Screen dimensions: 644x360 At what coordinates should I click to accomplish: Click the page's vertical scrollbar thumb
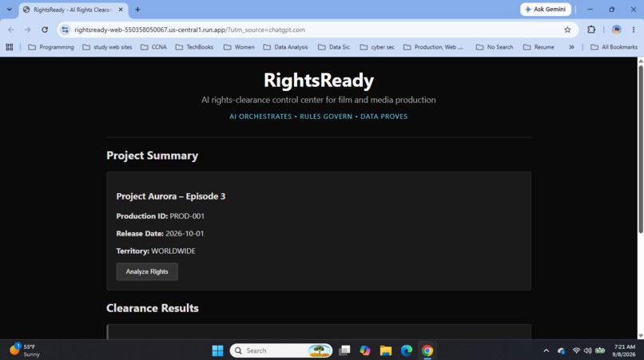coord(641,149)
